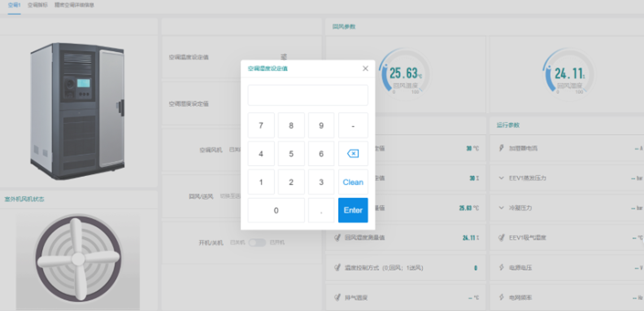The width and height of the screenshot is (644, 311).
Task: Click the air conditioner cabinet image
Action: click(x=78, y=111)
